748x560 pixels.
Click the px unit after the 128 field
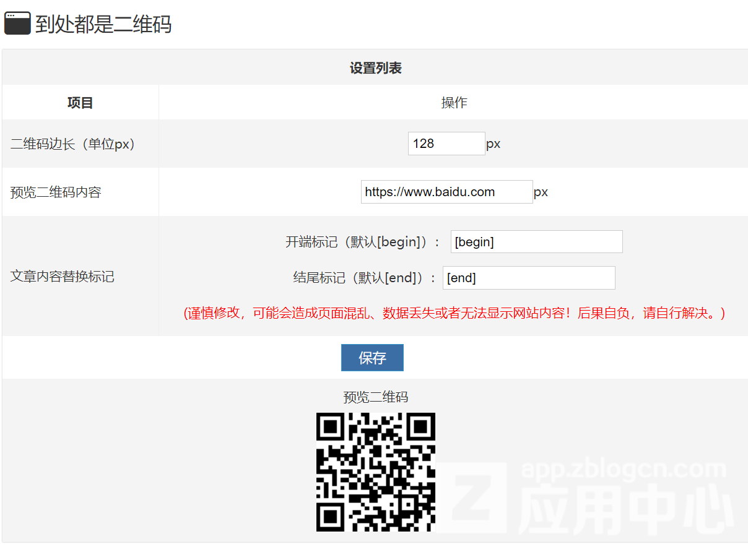point(493,144)
